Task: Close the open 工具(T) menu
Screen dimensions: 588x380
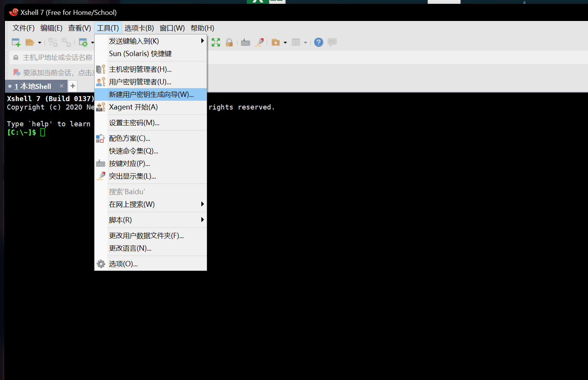Action: 108,28
